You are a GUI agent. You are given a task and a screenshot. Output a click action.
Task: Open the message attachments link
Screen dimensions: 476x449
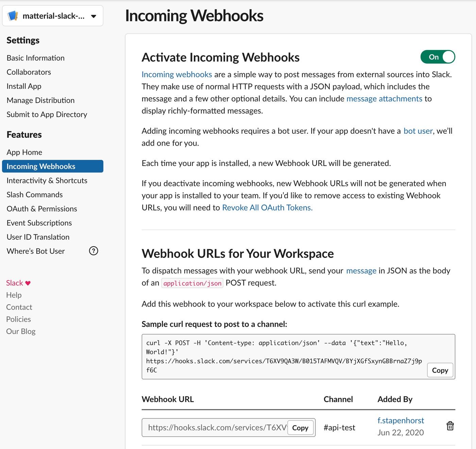(384, 99)
